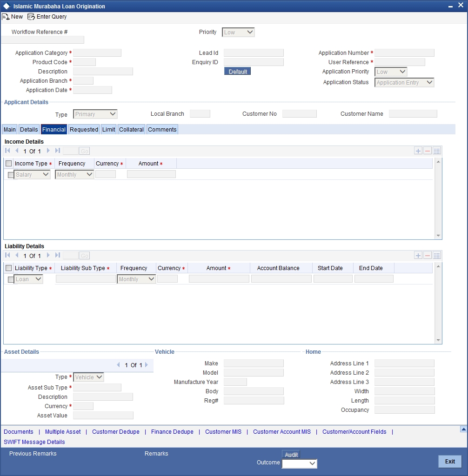Open the Liability Type Loan dropdown

(x=28, y=279)
